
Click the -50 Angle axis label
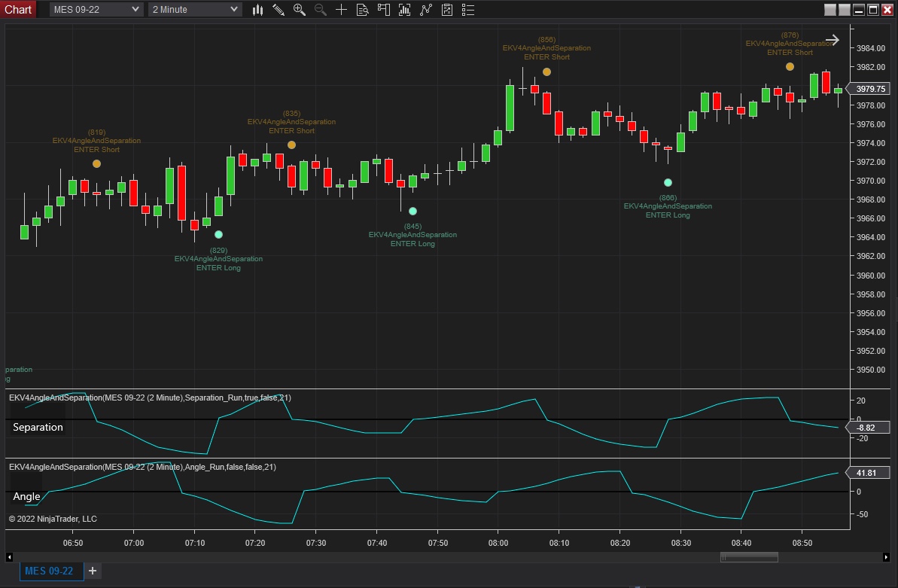tap(862, 514)
